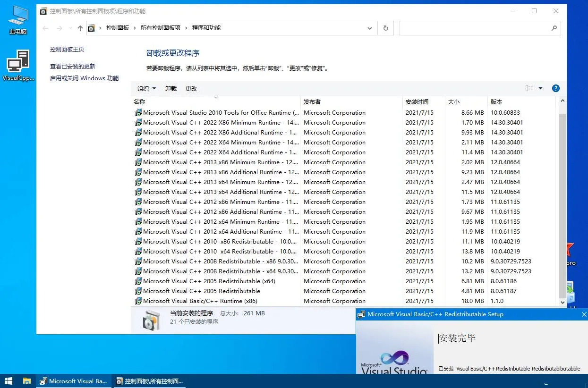This screenshot has width=588, height=388.
Task: Click the blue Help question mark icon
Action: [x=556, y=88]
